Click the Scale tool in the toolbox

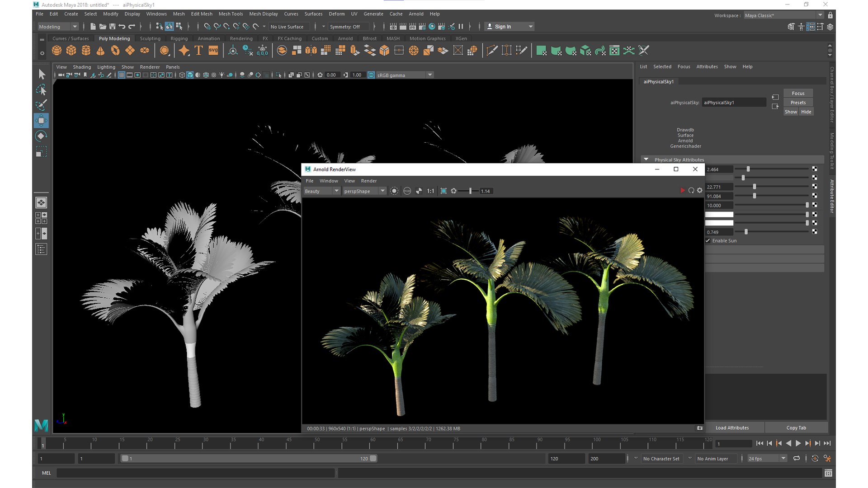41,152
